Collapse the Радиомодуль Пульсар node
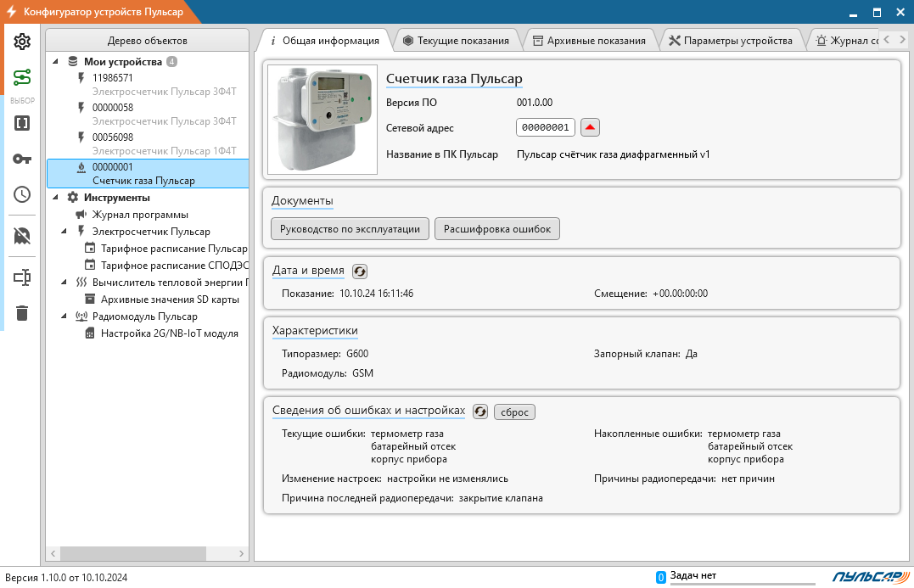This screenshot has height=588, width=914. click(64, 316)
